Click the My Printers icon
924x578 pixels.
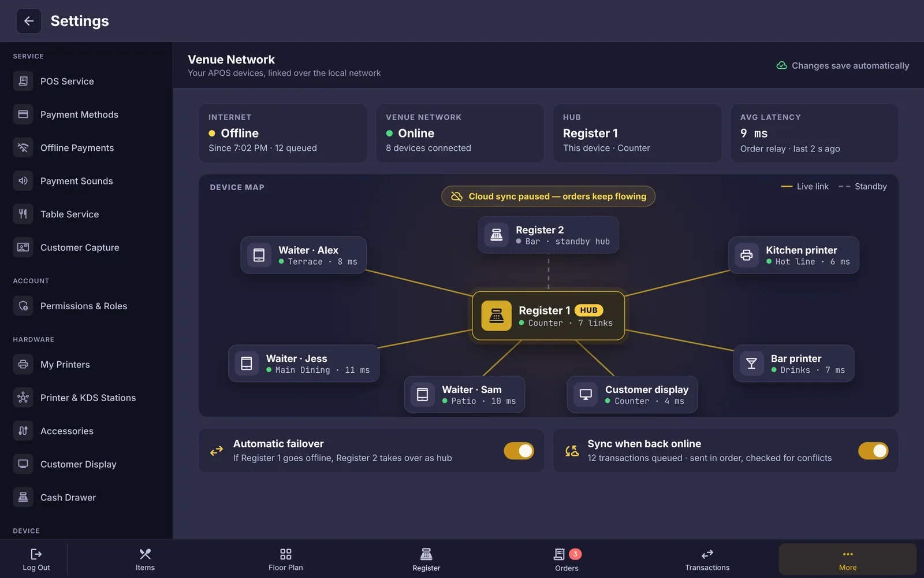tap(23, 365)
